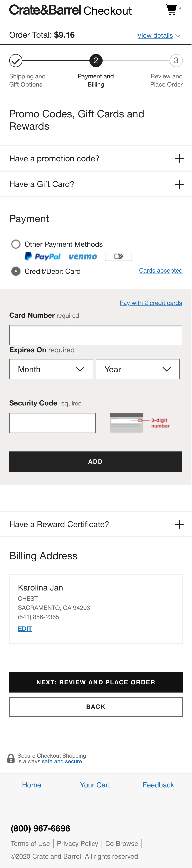Viewport: 192px width, 868px height.
Task: Select Venmo payment option
Action: pos(83,256)
